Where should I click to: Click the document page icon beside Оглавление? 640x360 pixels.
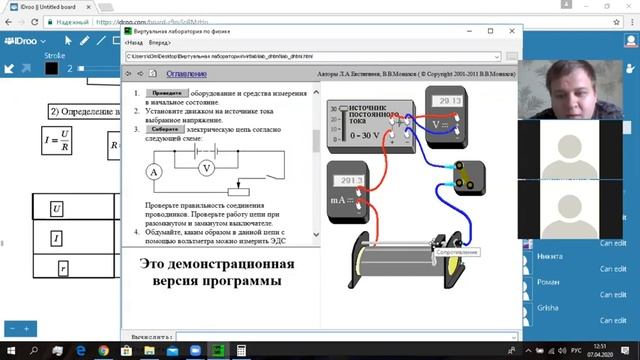(x=152, y=73)
